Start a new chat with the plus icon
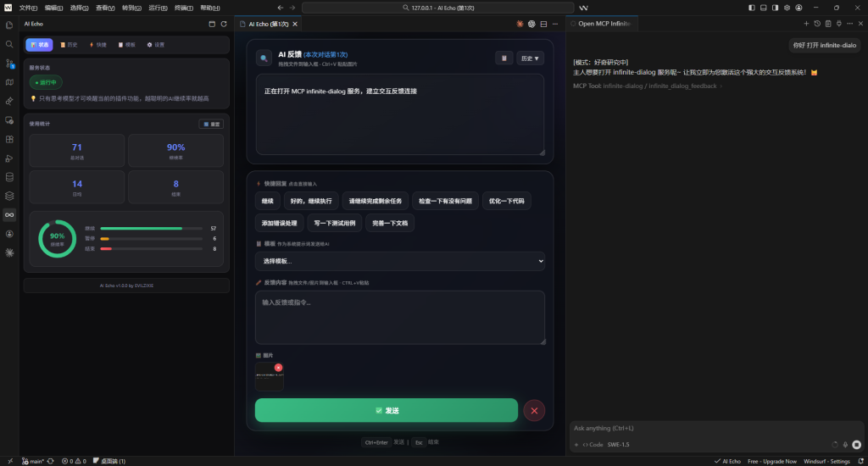Viewport: 868px width, 466px height. click(806, 24)
